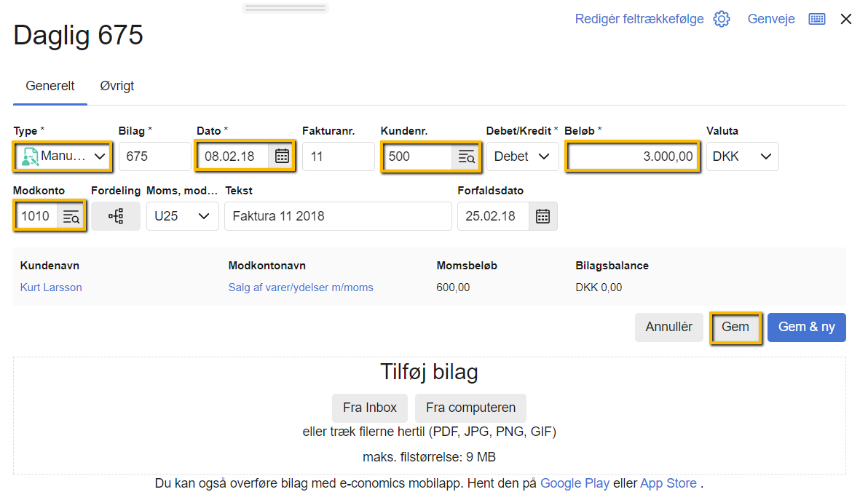The image size is (868, 500).
Task: Click the keyboard icon beside Genveje
Action: (816, 19)
